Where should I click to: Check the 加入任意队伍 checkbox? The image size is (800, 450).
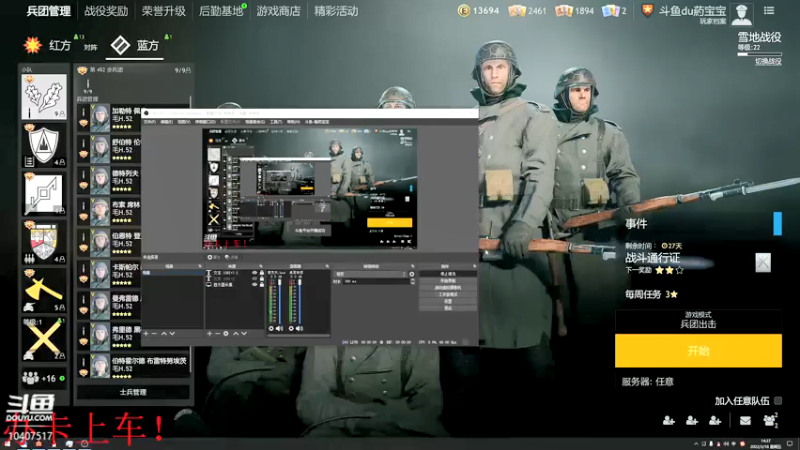tap(778, 401)
